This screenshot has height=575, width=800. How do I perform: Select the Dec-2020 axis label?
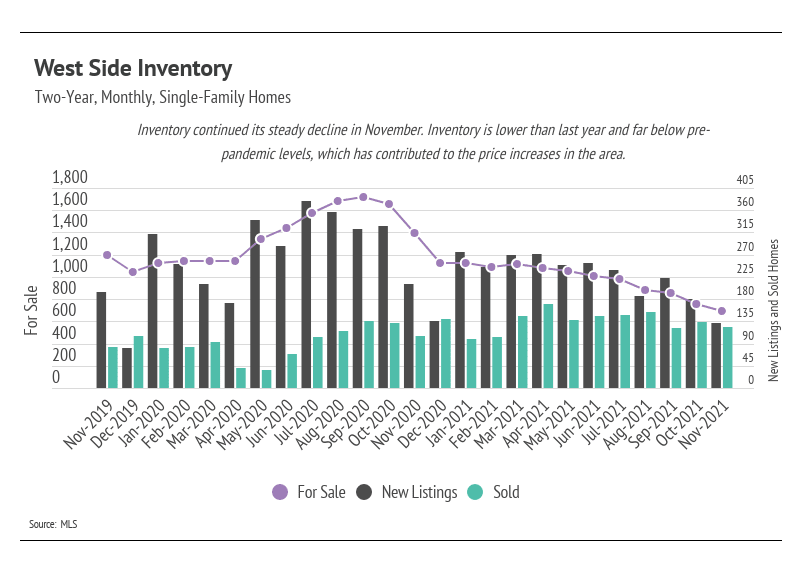pyautogui.click(x=421, y=424)
